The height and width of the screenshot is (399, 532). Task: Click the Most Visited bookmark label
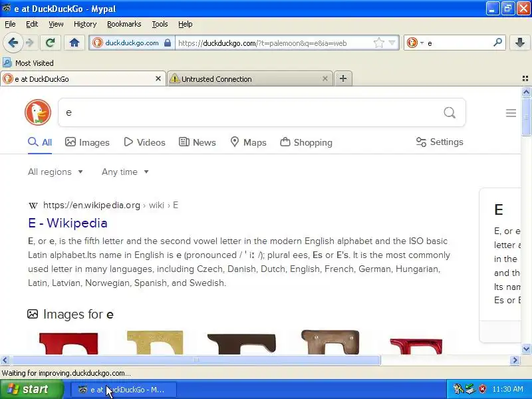click(35, 63)
